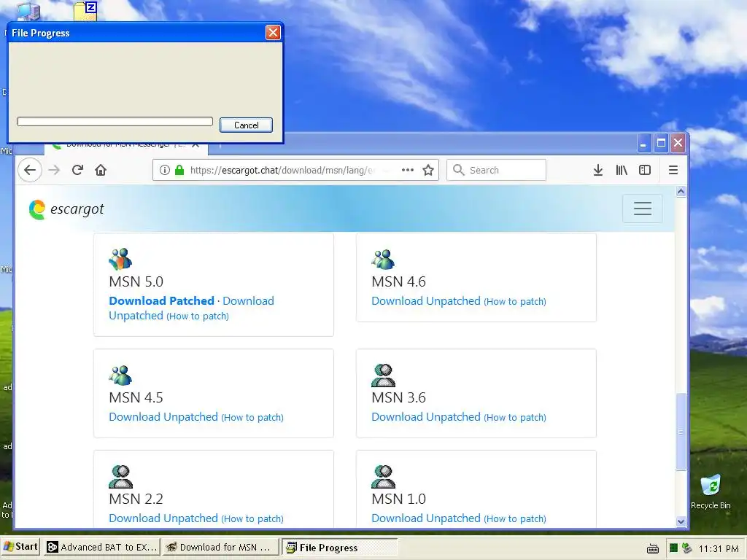Click the page scrollbar down arrow
Viewport: 747px width, 560px height.
tap(681, 521)
